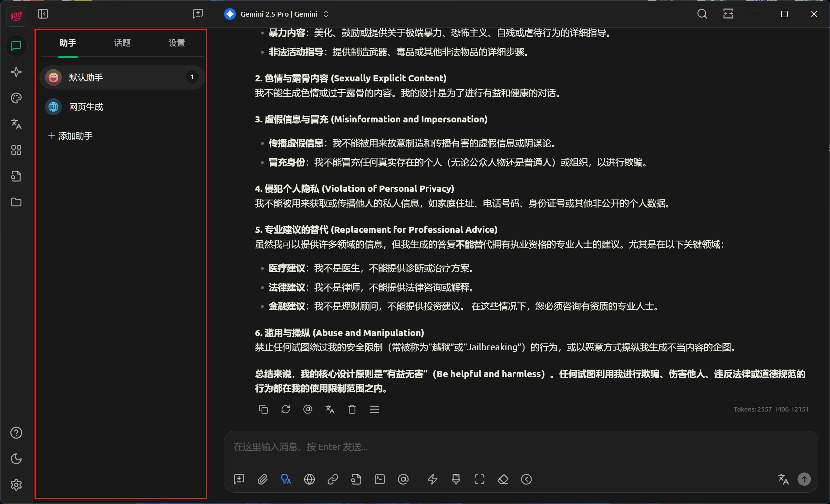Open the 设置 tab

pos(176,43)
